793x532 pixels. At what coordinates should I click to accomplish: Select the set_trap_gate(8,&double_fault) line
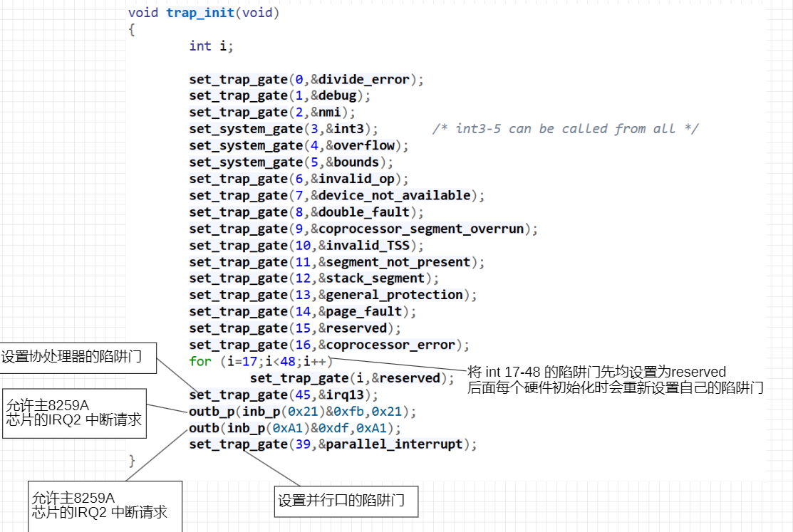(306, 212)
